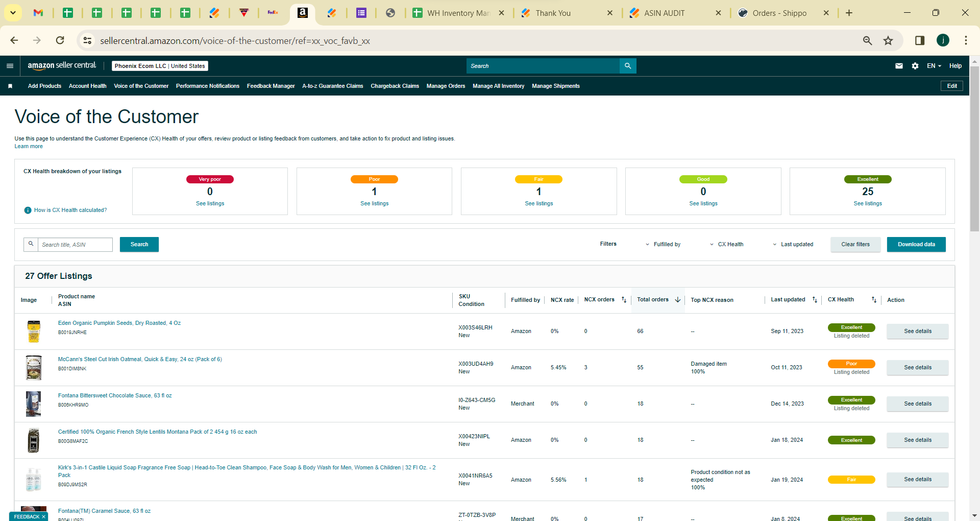This screenshot has height=521, width=980.
Task: Click the page vertical scrollbar
Action: 974,148
